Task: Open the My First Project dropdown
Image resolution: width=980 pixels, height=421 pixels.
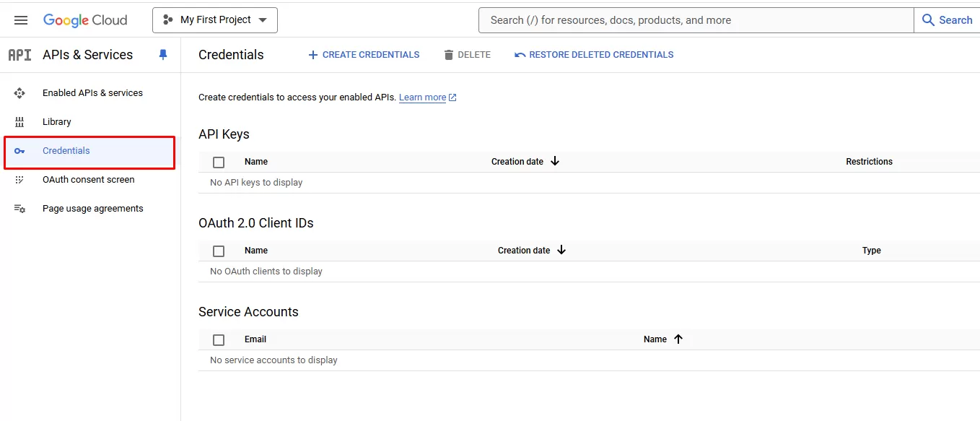Action: click(215, 20)
